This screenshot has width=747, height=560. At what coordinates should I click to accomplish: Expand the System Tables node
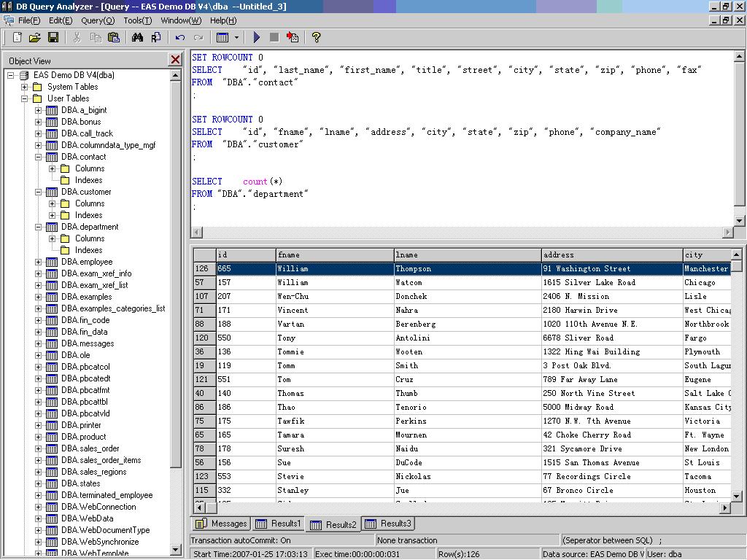24,87
